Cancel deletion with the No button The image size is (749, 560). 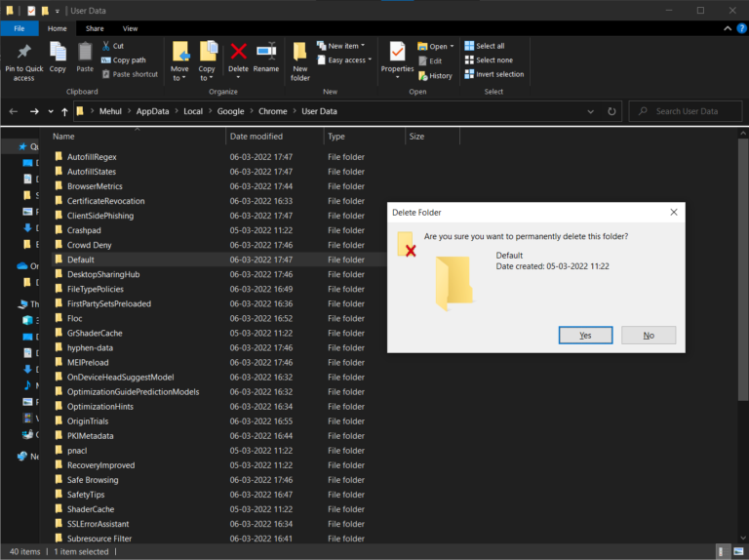649,335
